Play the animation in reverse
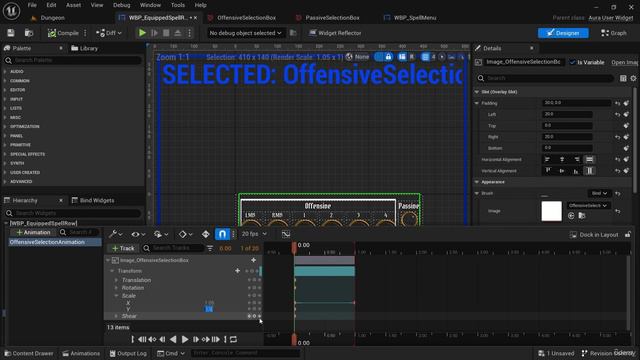Viewport: 640px width, 360px height. click(173, 339)
